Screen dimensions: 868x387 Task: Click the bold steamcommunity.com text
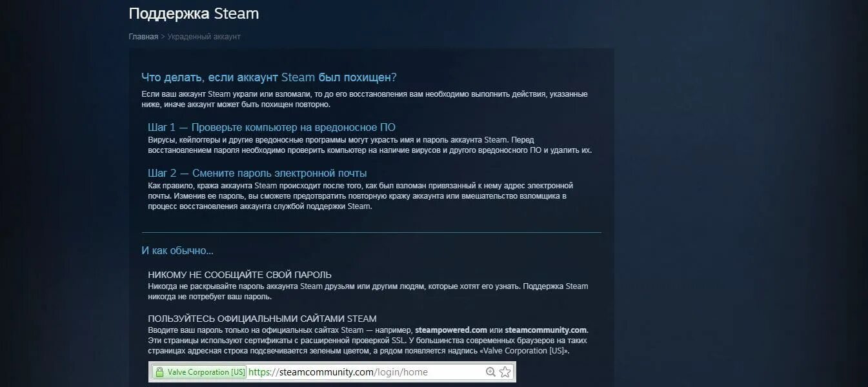click(546, 330)
